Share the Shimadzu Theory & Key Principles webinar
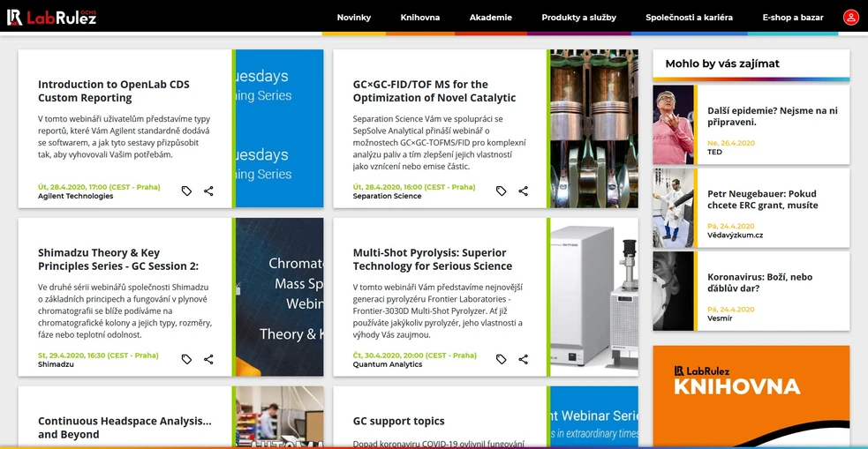The height and width of the screenshot is (449, 868). click(x=208, y=359)
